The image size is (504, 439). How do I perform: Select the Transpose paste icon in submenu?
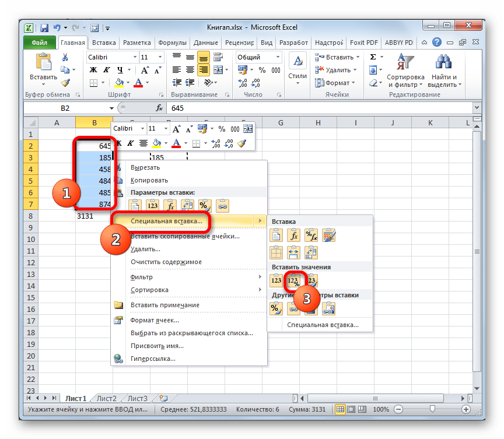(x=311, y=252)
